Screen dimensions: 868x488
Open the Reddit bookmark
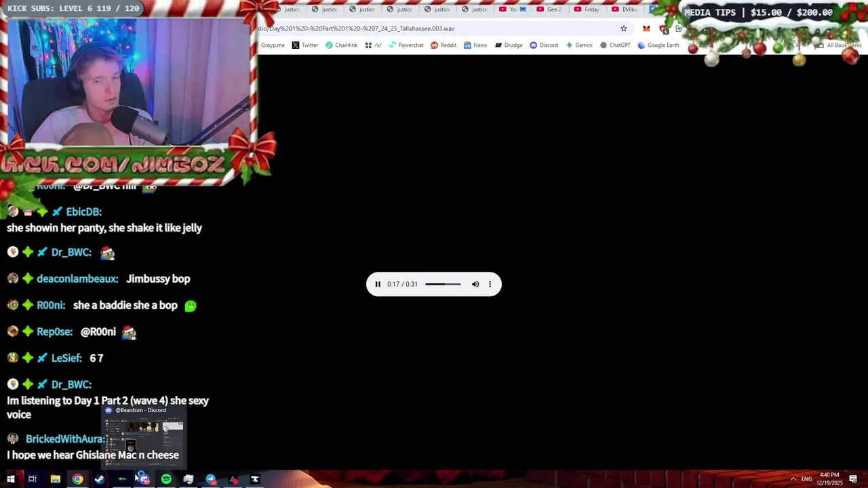point(443,45)
